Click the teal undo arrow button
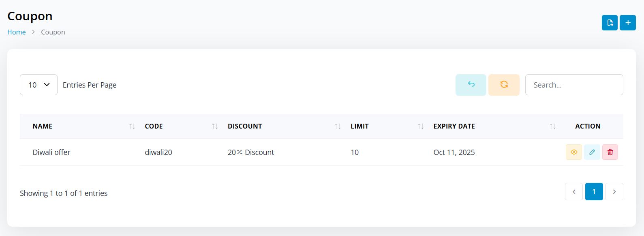The width and height of the screenshot is (644, 236). [471, 85]
